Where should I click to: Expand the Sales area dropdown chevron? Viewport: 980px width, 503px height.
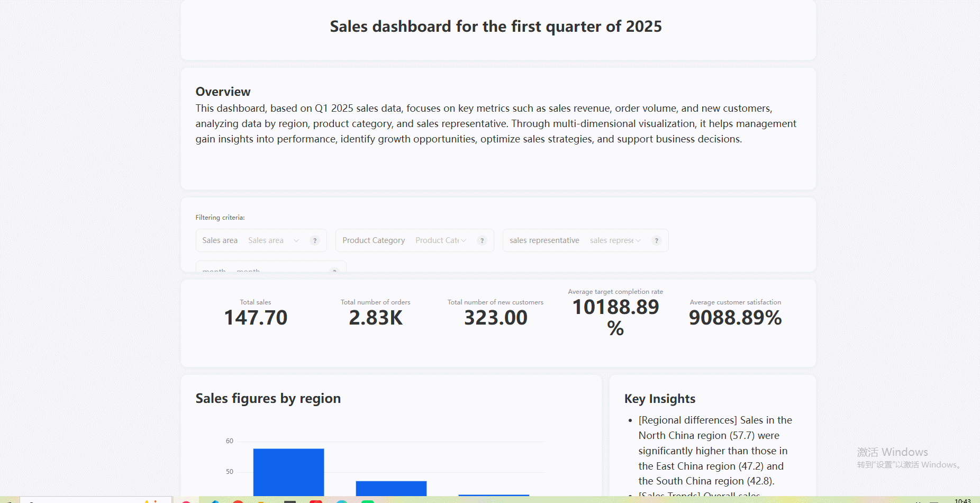(296, 240)
